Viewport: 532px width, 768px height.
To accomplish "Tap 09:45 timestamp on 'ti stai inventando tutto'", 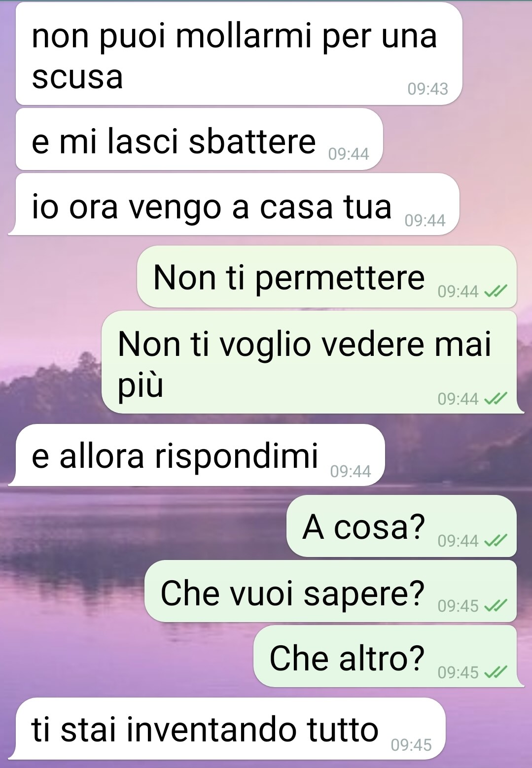I will [x=411, y=745].
